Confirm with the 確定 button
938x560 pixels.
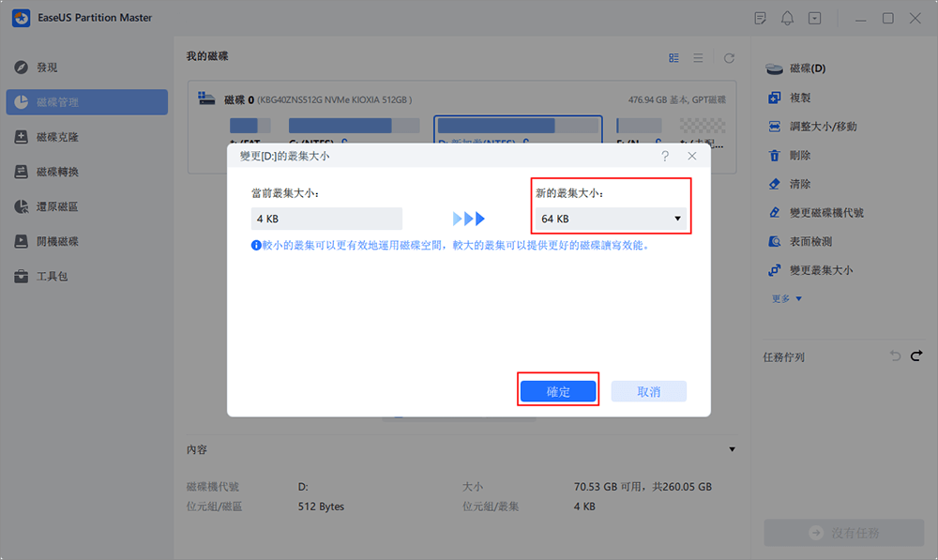558,391
